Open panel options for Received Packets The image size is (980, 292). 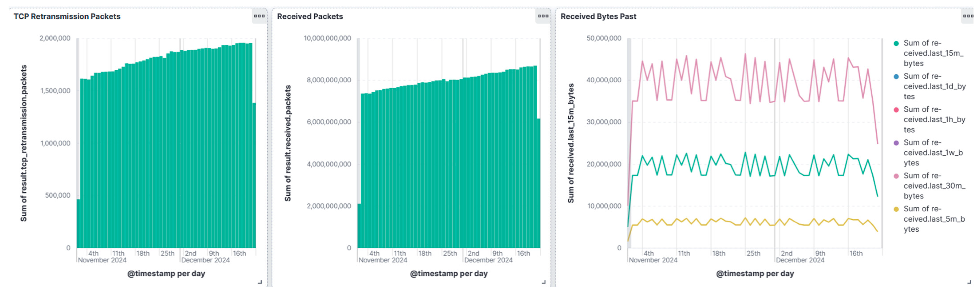tap(543, 16)
